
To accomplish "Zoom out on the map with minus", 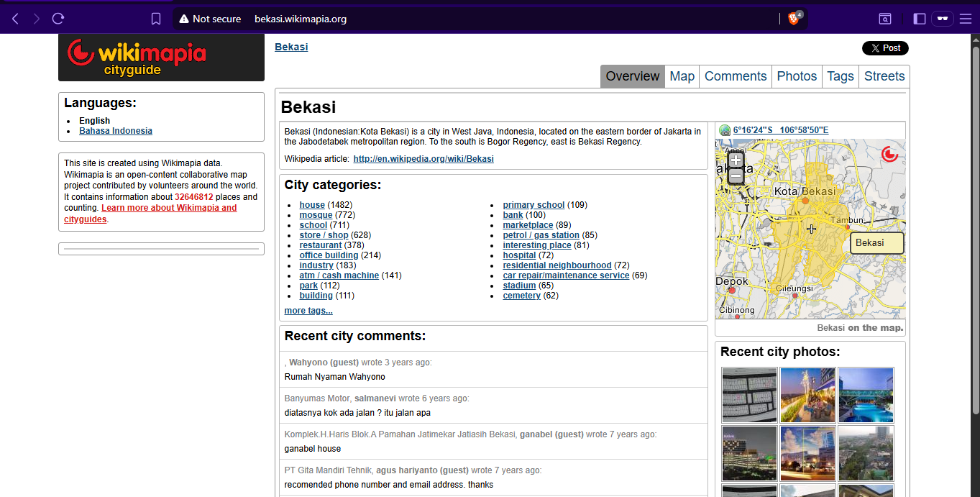I will (736, 176).
